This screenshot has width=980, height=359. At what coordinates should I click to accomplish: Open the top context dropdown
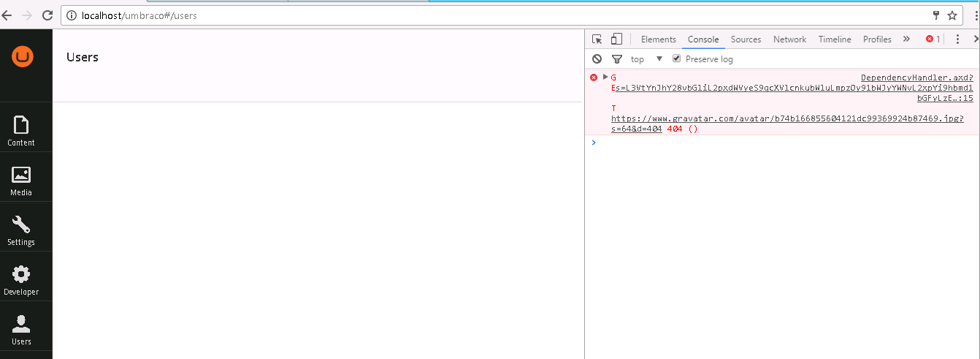646,59
